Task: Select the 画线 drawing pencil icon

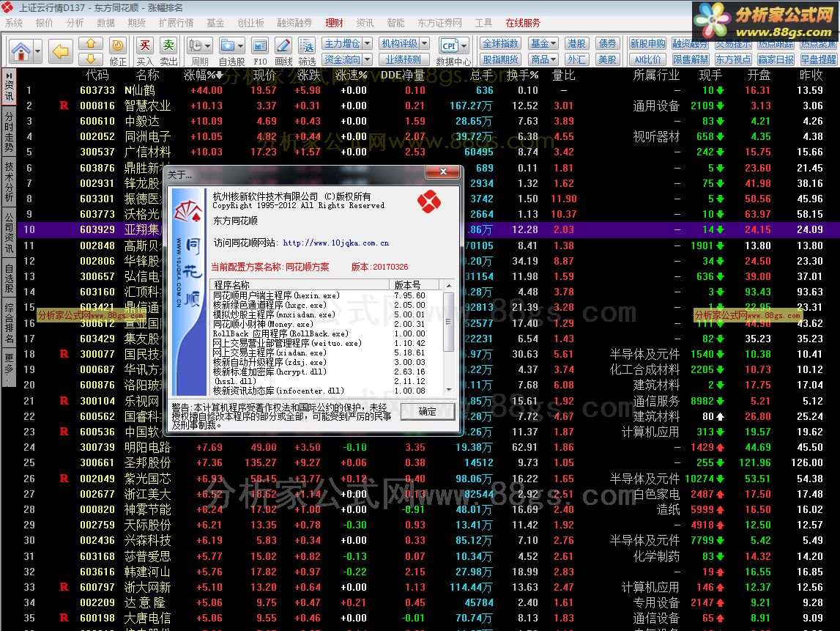Action: [x=283, y=46]
